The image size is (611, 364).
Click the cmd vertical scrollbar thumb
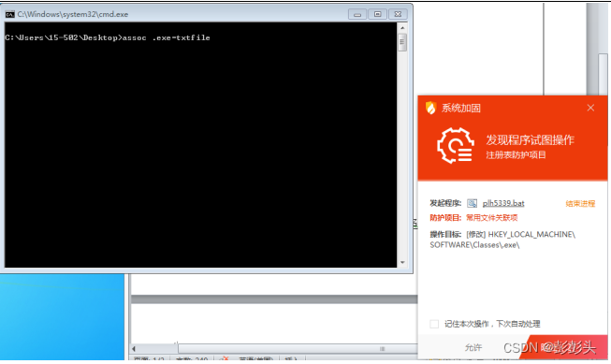click(x=402, y=42)
